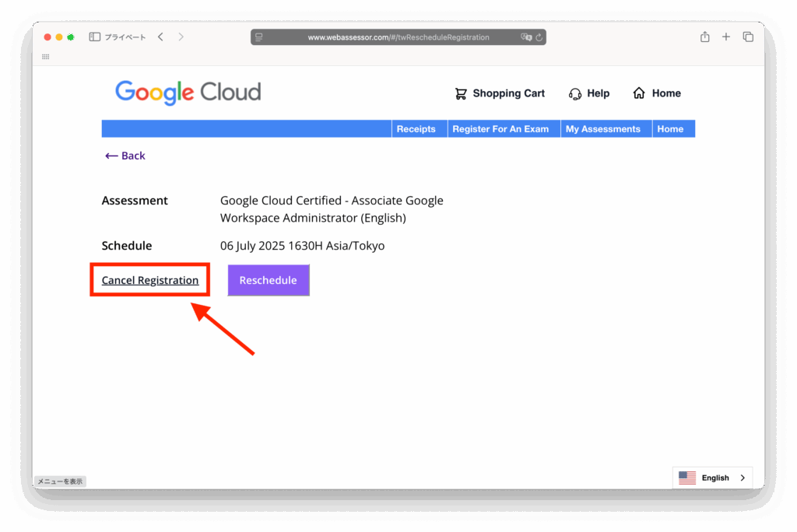Click the schedule text 06 July 2025 1630H Asia/Tokyo
Image resolution: width=797 pixels, height=532 pixels.
coord(303,246)
